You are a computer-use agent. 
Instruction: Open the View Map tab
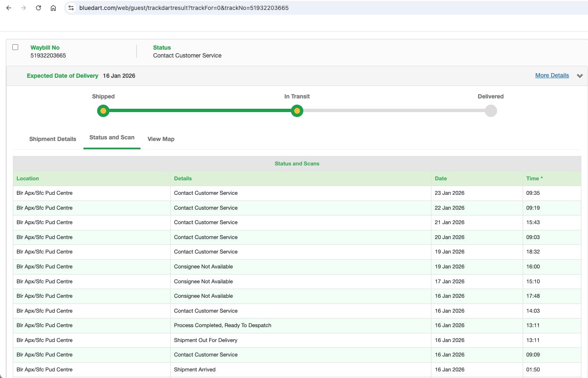[161, 139]
